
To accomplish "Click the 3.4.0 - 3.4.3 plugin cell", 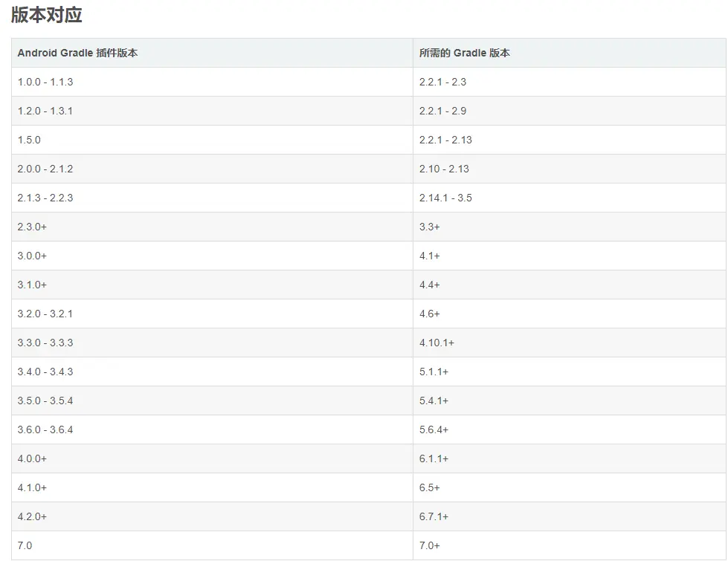I will (45, 372).
